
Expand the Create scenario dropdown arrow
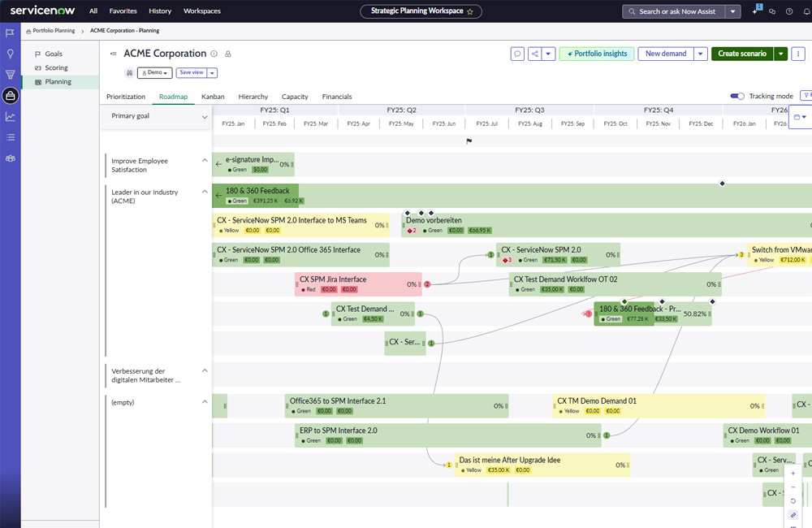pyautogui.click(x=781, y=54)
